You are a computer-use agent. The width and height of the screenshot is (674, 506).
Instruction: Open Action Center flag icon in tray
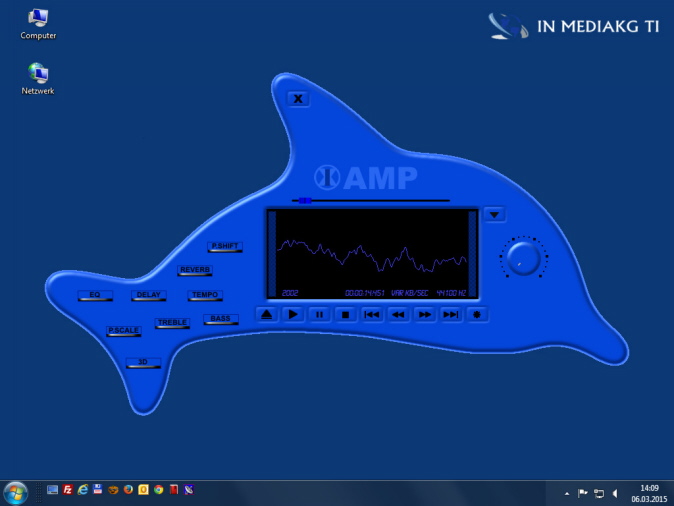pos(583,493)
